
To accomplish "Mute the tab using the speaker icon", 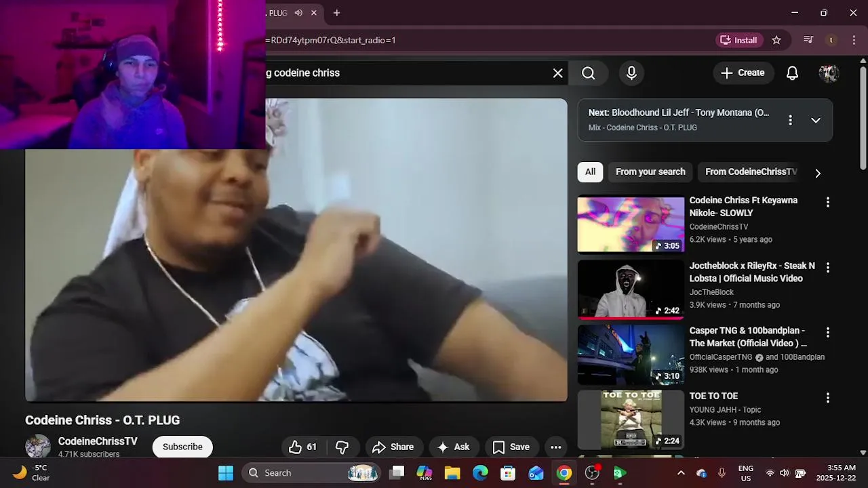I will (298, 13).
